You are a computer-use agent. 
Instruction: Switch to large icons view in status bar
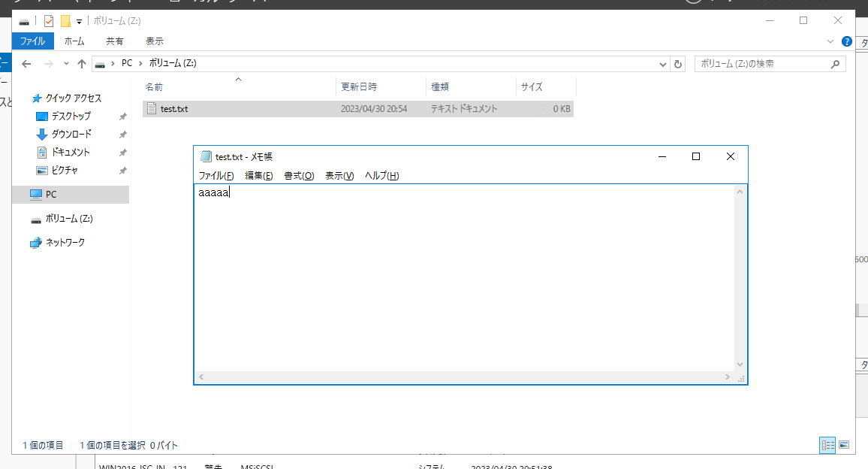point(844,445)
